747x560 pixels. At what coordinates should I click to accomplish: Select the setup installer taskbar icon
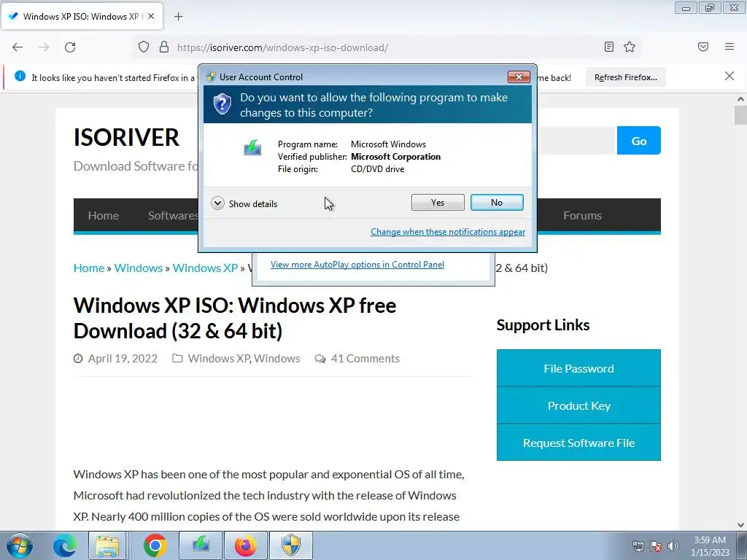tap(201, 545)
